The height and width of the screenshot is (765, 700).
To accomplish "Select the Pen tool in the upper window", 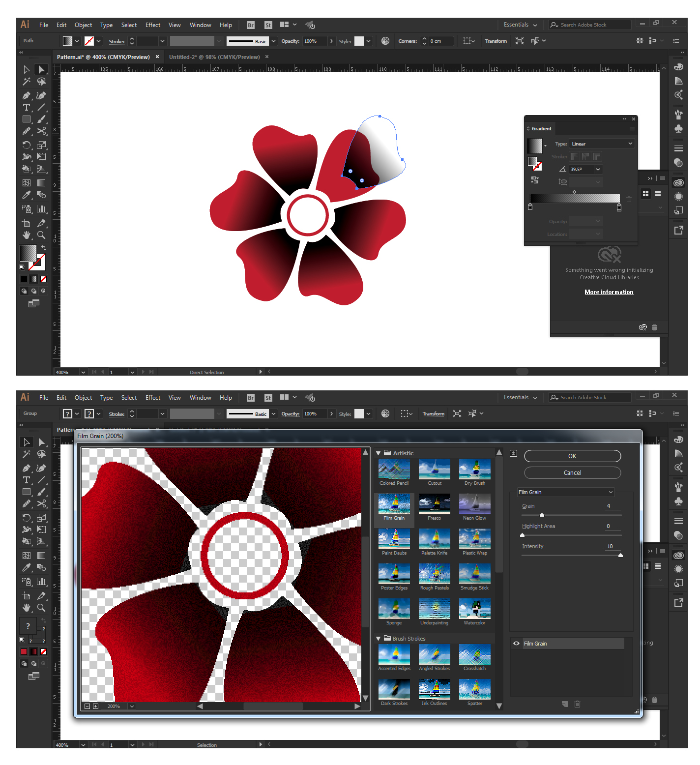I will pos(27,95).
